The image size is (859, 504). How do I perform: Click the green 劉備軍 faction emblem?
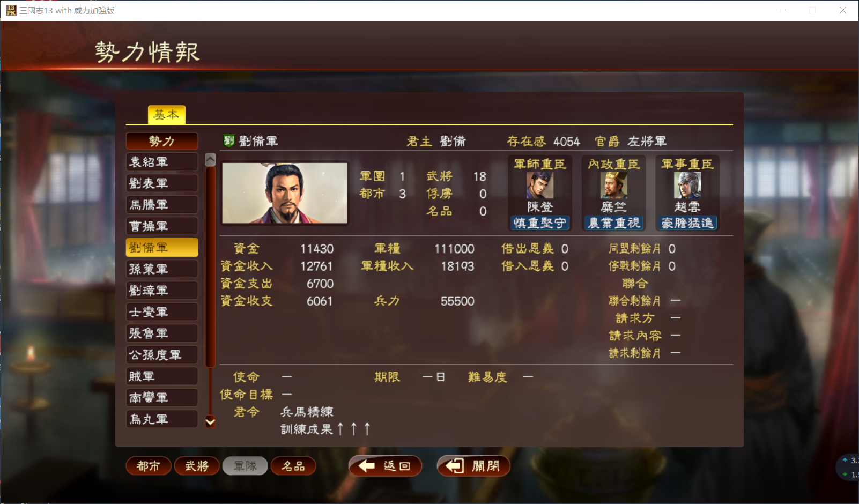(229, 140)
